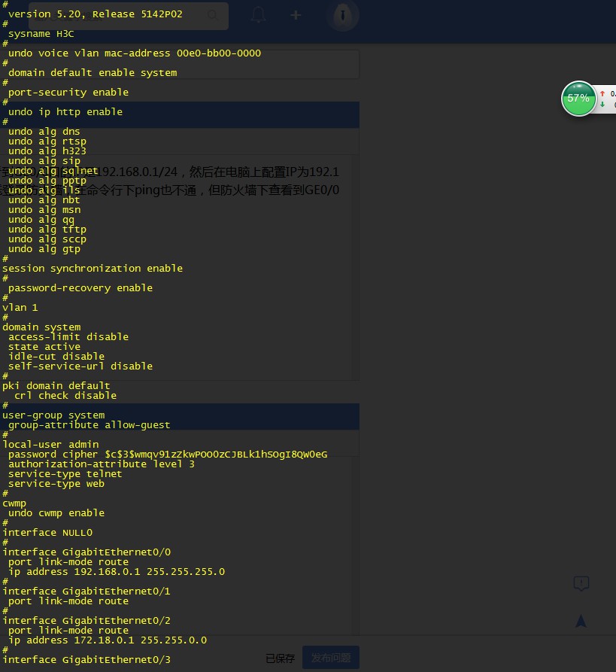Click the 'undo alg nbt' line
This screenshot has width=616, height=672.
[44, 200]
